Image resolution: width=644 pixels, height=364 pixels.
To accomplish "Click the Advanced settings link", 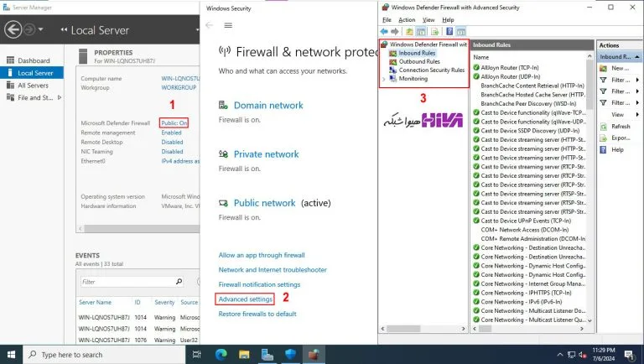I will [245, 299].
